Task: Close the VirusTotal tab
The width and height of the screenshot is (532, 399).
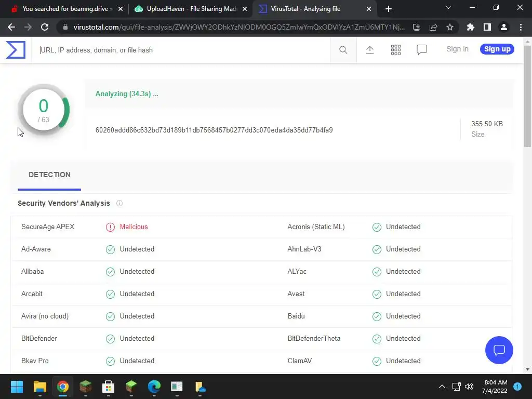Action: tap(369, 9)
